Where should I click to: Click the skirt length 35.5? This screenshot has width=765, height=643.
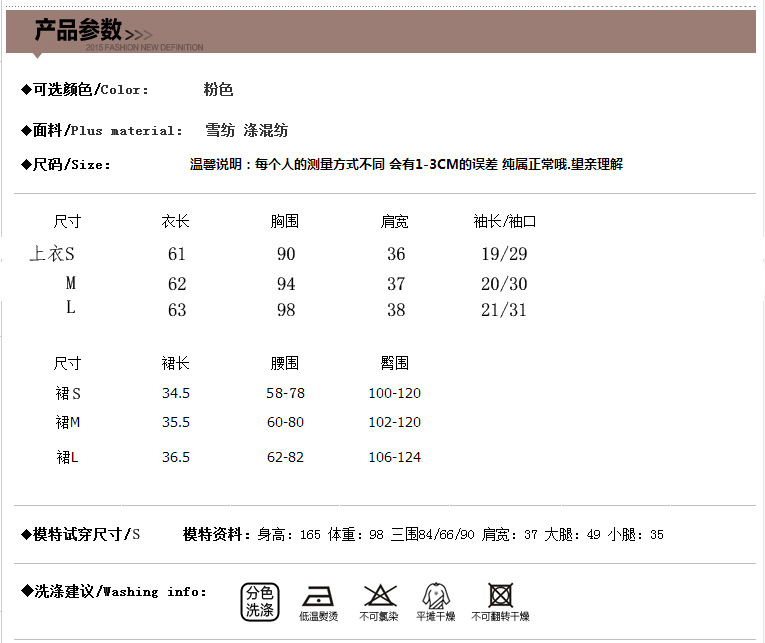tap(176, 422)
